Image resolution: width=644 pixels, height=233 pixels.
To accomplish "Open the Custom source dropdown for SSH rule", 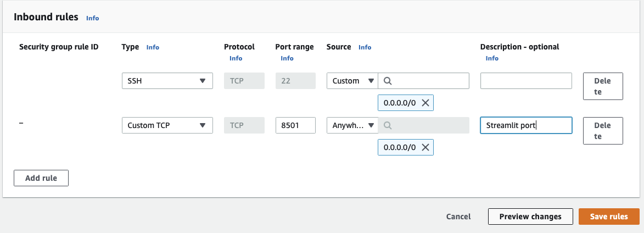I will click(x=352, y=81).
